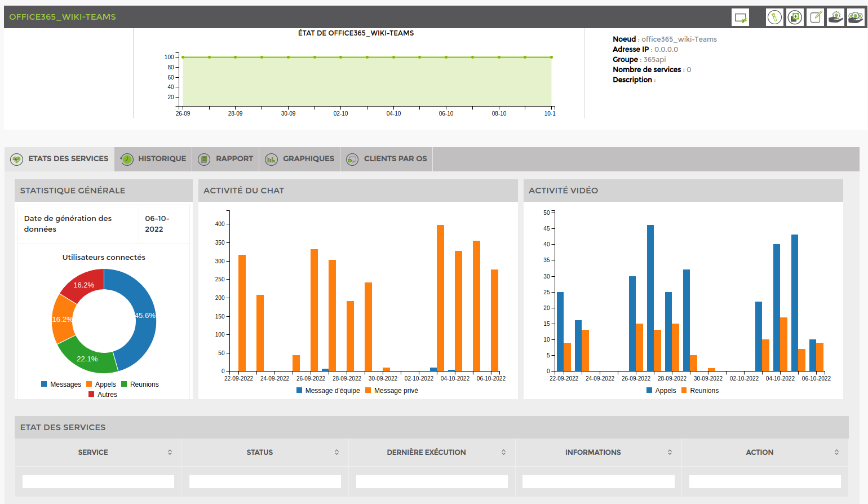868x504 pixels.
Task: Click the hand holding single gear icon
Action: point(835,17)
